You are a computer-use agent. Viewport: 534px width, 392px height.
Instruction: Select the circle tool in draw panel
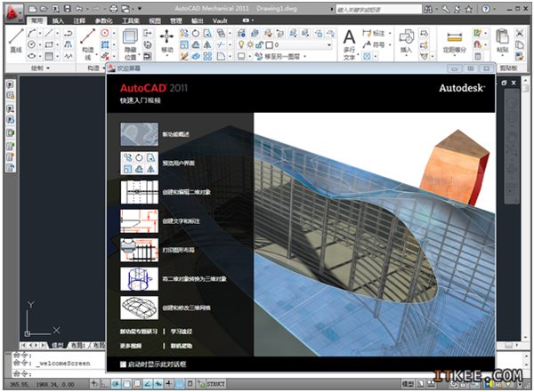pos(32,44)
